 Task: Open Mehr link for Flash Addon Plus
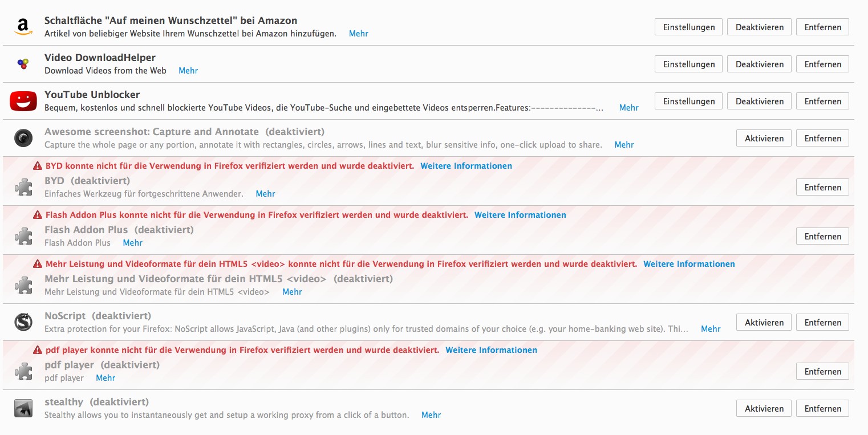click(133, 243)
